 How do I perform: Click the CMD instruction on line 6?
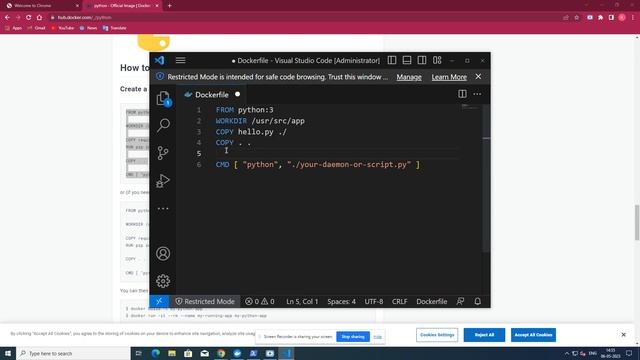222,164
